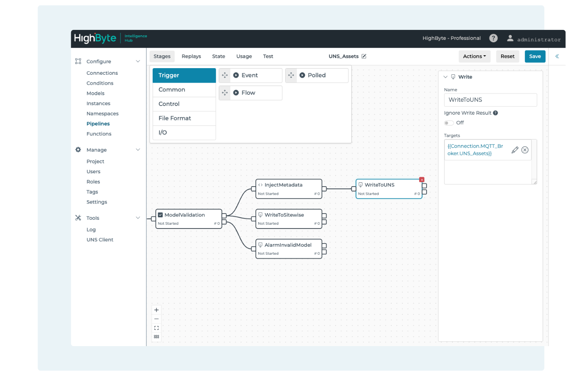Remove the MQTT_Broker target with X icon
Viewport: 588px width, 376px height.
(525, 150)
